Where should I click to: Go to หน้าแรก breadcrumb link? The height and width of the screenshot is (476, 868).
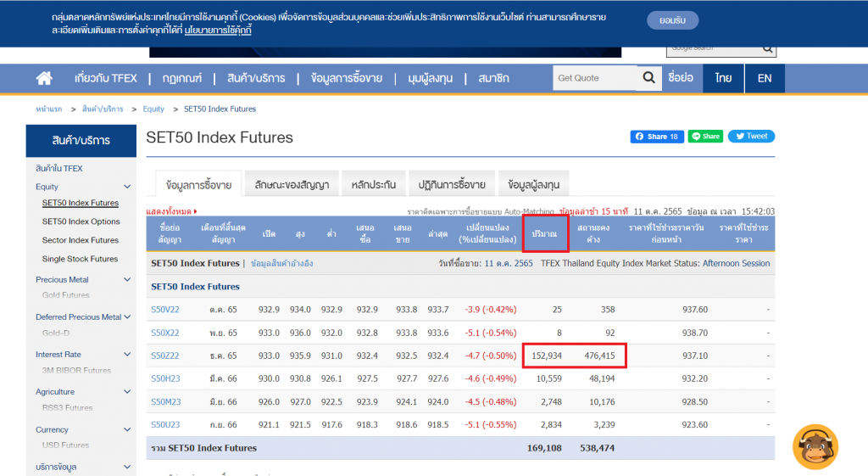pos(48,109)
